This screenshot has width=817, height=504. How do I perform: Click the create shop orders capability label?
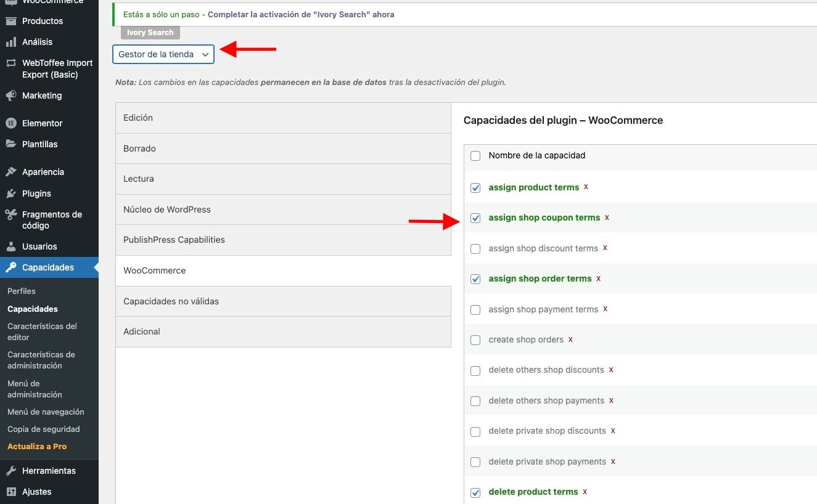pos(526,339)
